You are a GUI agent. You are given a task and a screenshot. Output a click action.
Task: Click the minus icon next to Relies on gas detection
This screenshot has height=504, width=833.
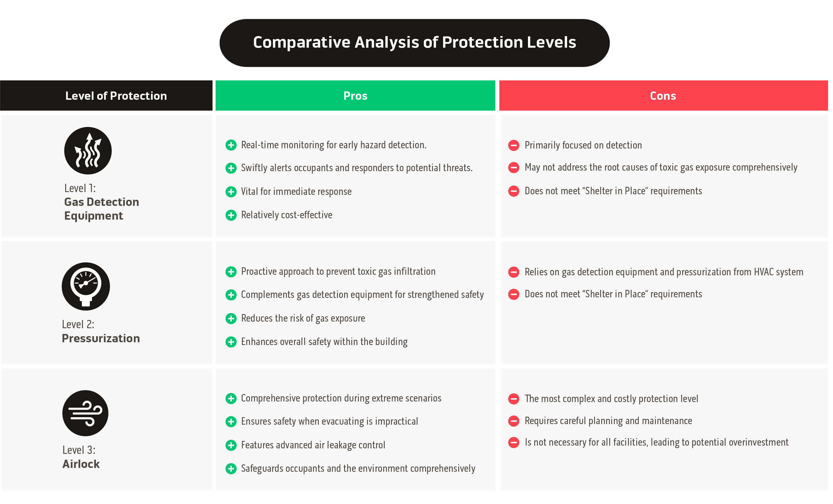514,272
